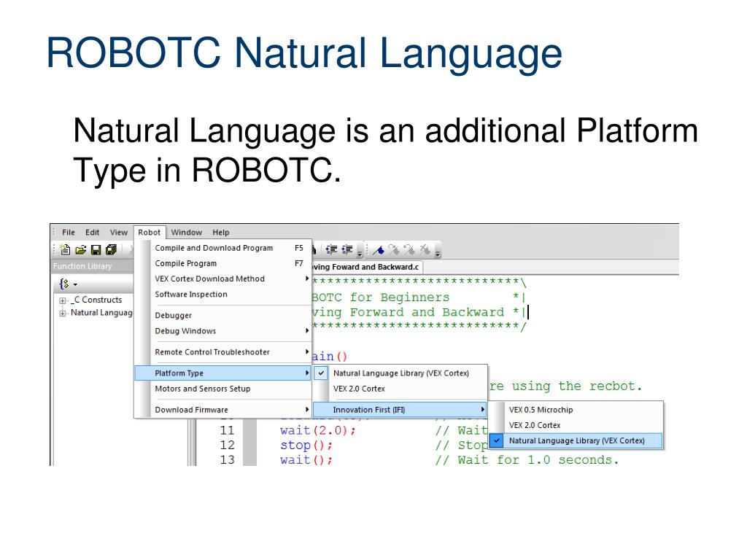747x560 pixels.
Task: Choose Compile and Download Program
Action: tap(223, 248)
